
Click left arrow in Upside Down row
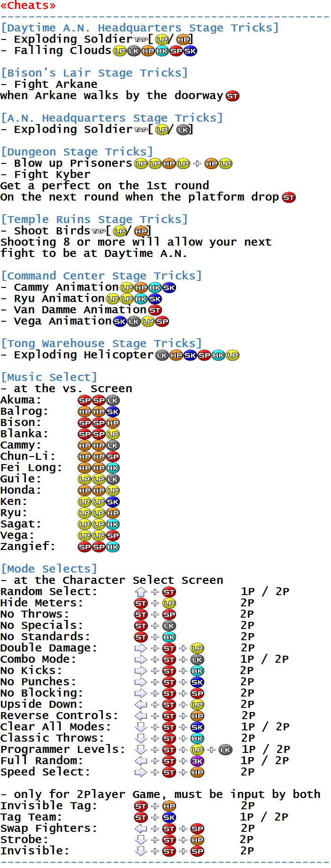click(x=141, y=705)
